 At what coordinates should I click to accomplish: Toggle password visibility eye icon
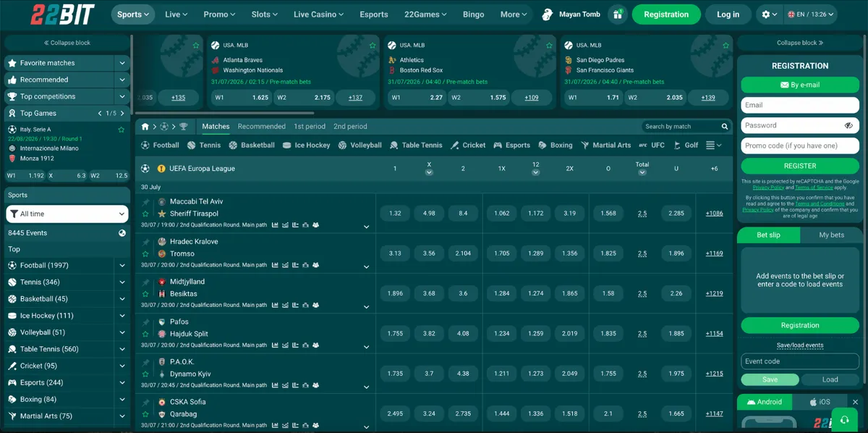pos(848,125)
